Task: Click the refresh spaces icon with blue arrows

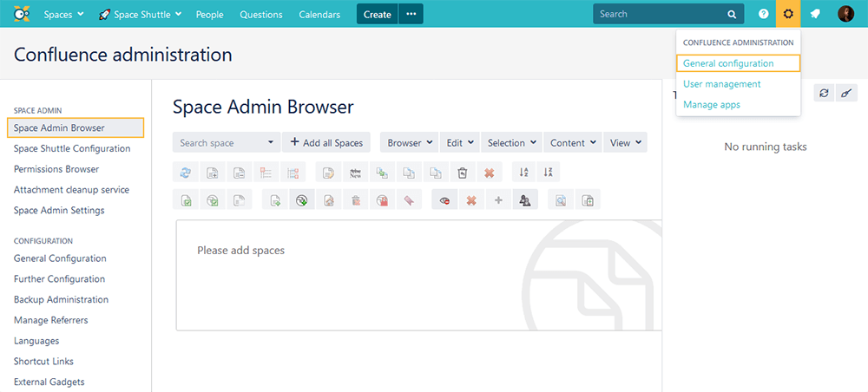Action: 186,172
